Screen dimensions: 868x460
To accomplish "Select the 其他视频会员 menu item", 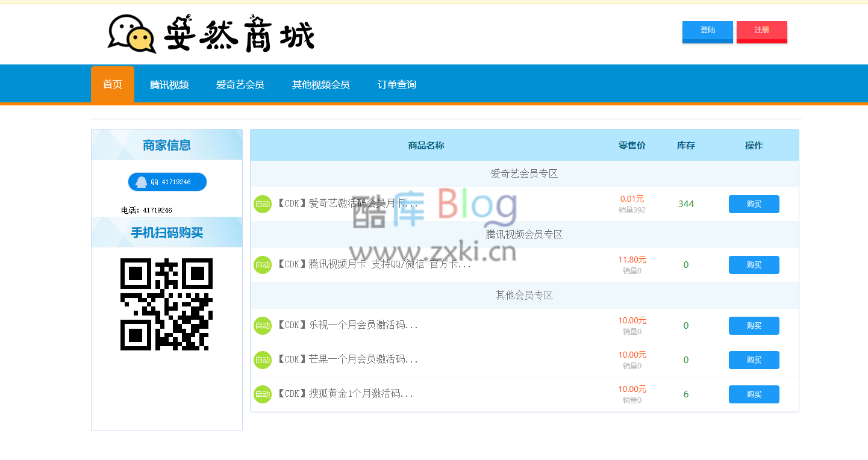I will click(x=321, y=84).
